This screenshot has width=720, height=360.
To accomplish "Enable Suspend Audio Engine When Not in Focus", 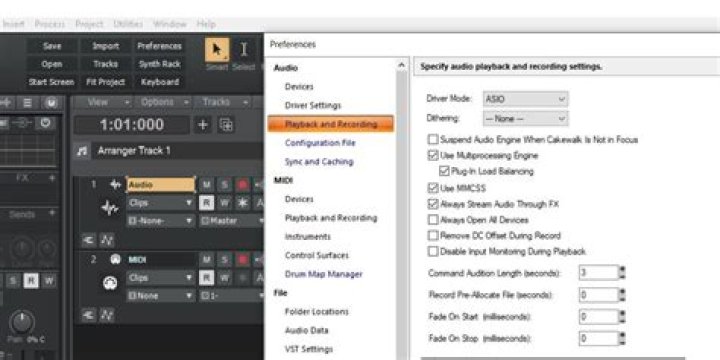I will 433,139.
